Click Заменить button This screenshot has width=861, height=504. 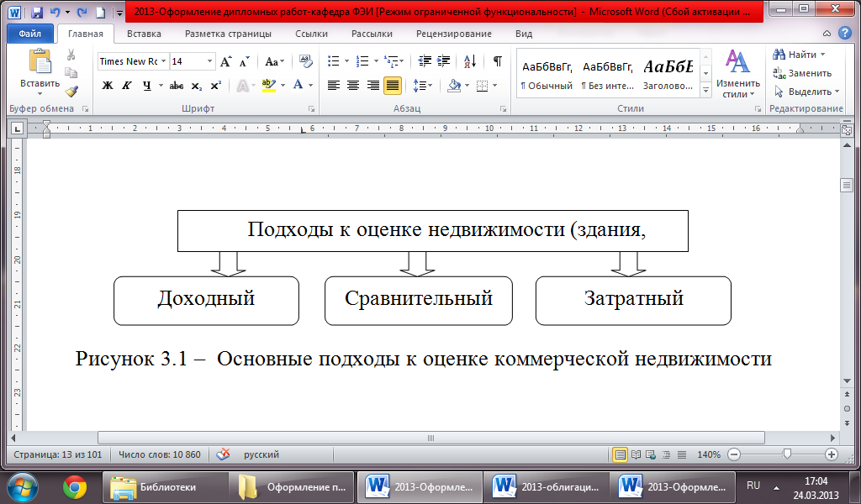click(x=802, y=73)
